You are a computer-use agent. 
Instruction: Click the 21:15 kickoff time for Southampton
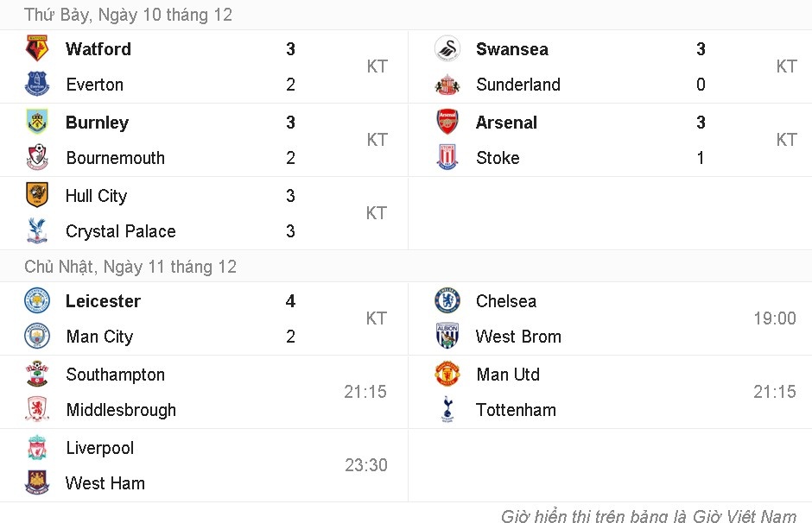365,391
